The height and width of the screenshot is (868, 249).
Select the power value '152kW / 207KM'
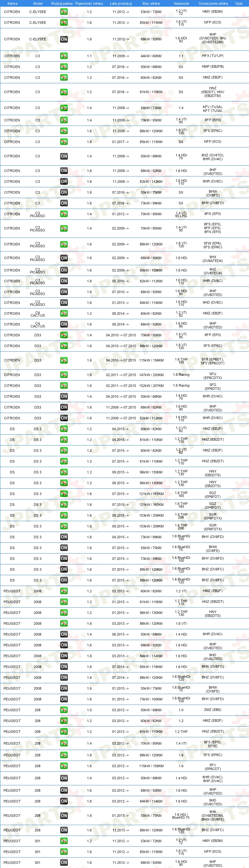click(x=152, y=386)
